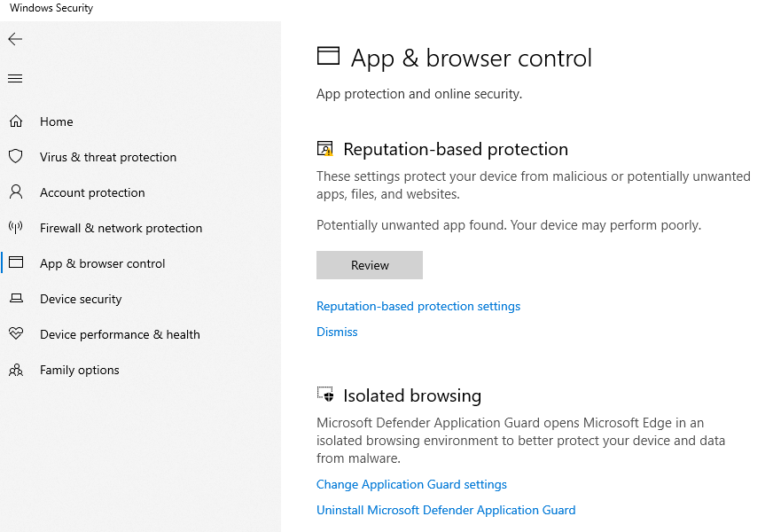Viewport: 773px width, 532px height.
Task: Click the Review button
Action: (x=370, y=265)
